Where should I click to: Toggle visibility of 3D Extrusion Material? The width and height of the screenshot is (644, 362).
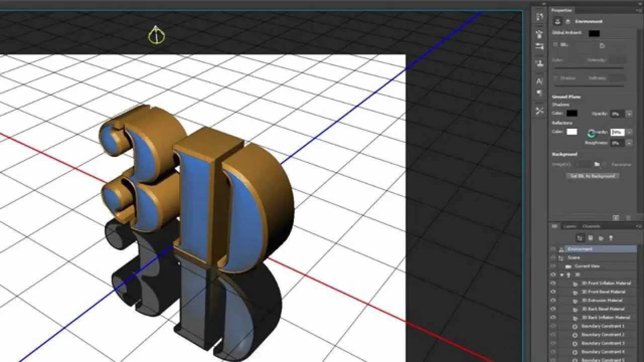553,300
